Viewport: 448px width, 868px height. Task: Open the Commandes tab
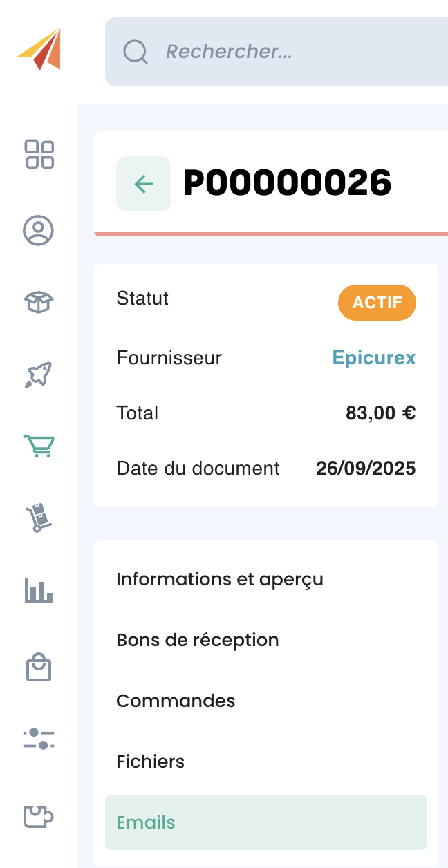coord(176,701)
